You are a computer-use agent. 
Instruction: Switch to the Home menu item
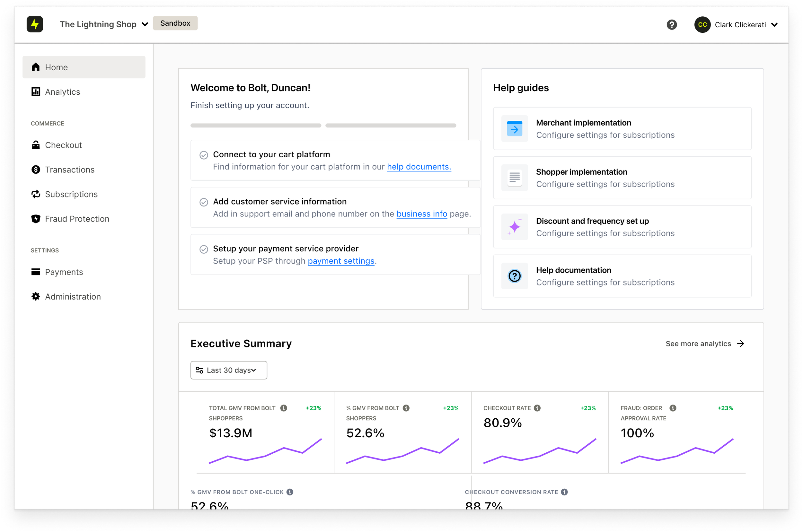tap(56, 67)
